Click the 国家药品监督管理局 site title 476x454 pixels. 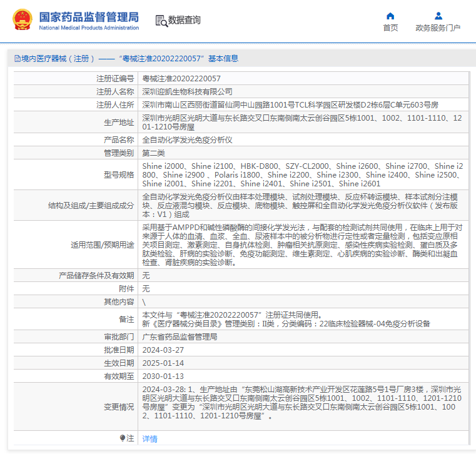[x=89, y=17]
